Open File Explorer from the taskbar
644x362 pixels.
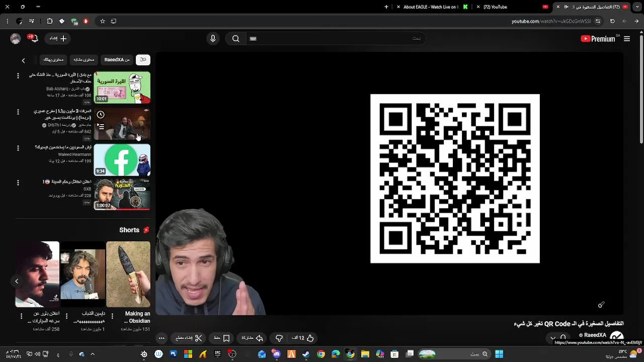365,354
